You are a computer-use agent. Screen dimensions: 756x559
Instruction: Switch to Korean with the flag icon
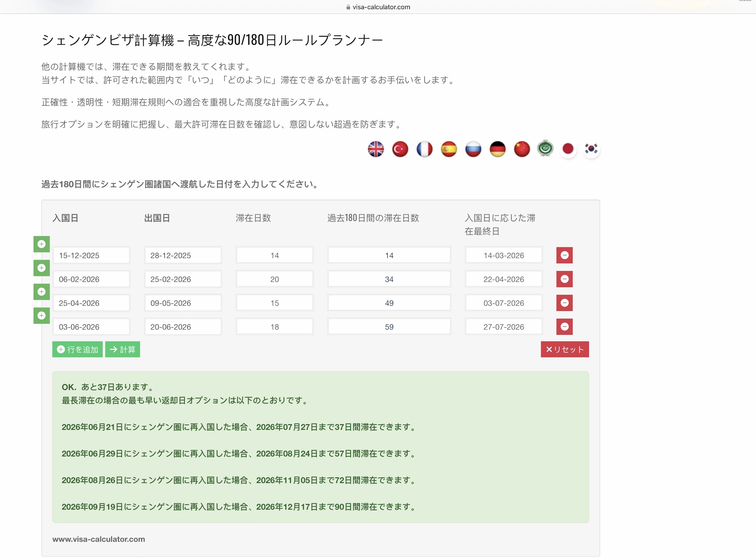pyautogui.click(x=591, y=149)
